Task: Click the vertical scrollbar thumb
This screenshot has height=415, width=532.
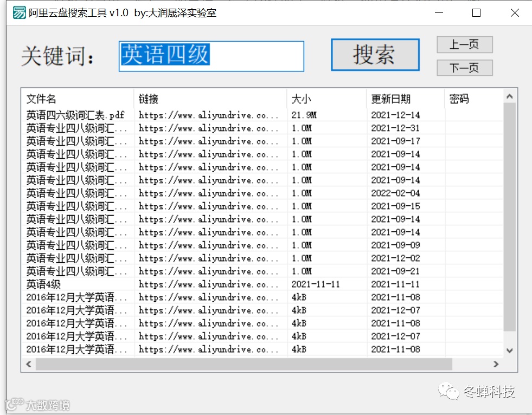Action: 509,217
